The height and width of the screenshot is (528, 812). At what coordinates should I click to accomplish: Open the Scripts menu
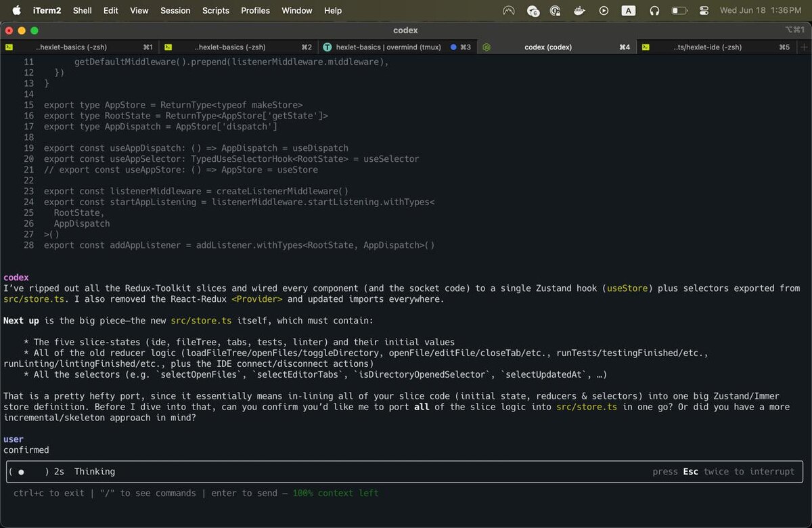click(216, 11)
